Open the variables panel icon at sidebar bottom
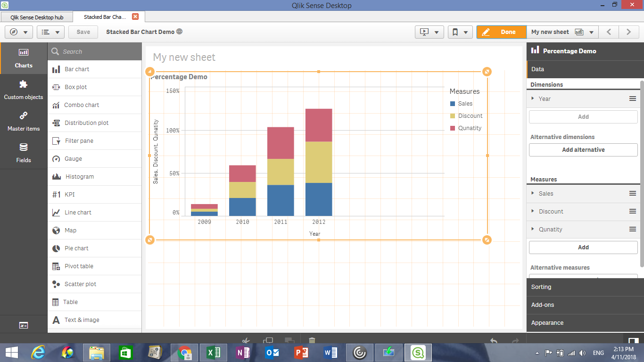 point(24,325)
